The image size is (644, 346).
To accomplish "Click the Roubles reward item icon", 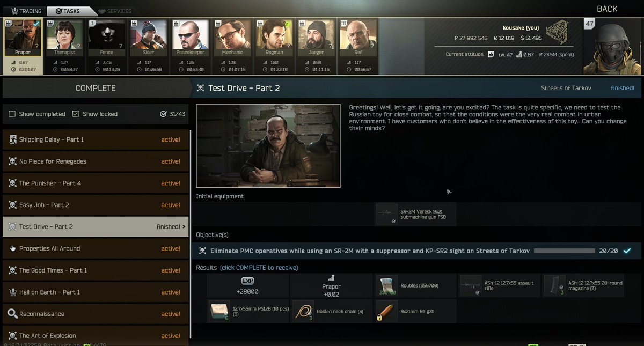I will click(386, 286).
